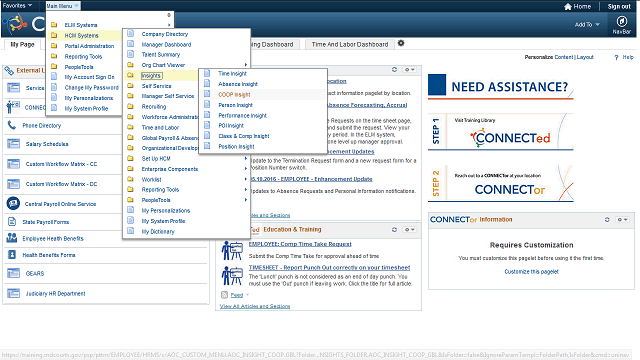Select Manager Dashboard in HCM menu
640x360 pixels.
[x=166, y=44]
